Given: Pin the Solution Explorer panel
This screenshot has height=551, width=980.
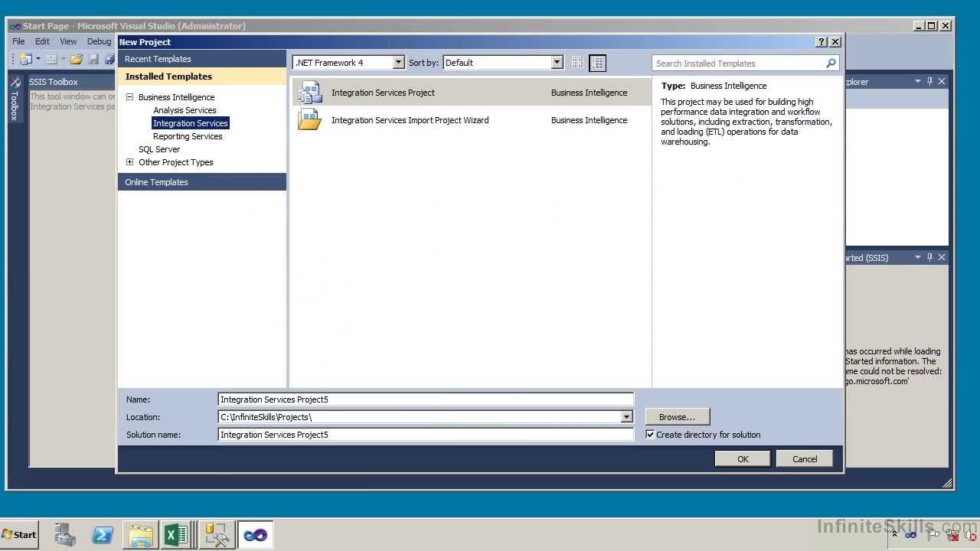Looking at the screenshot, I should tap(929, 81).
